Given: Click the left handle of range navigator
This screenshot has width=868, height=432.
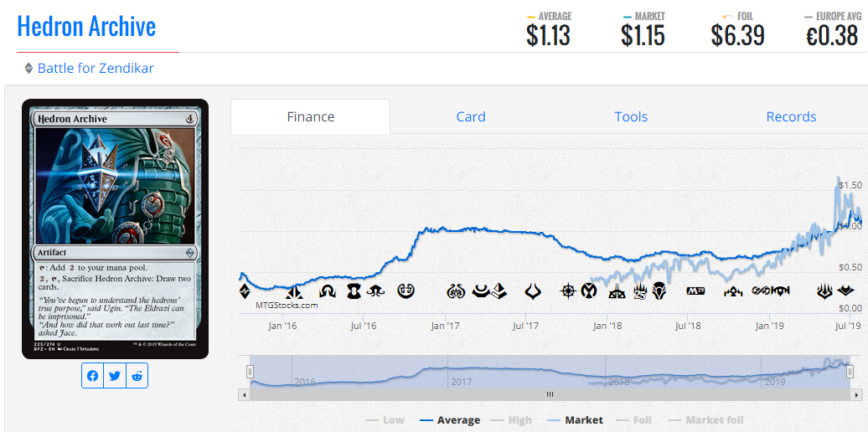Looking at the screenshot, I should tap(250, 371).
